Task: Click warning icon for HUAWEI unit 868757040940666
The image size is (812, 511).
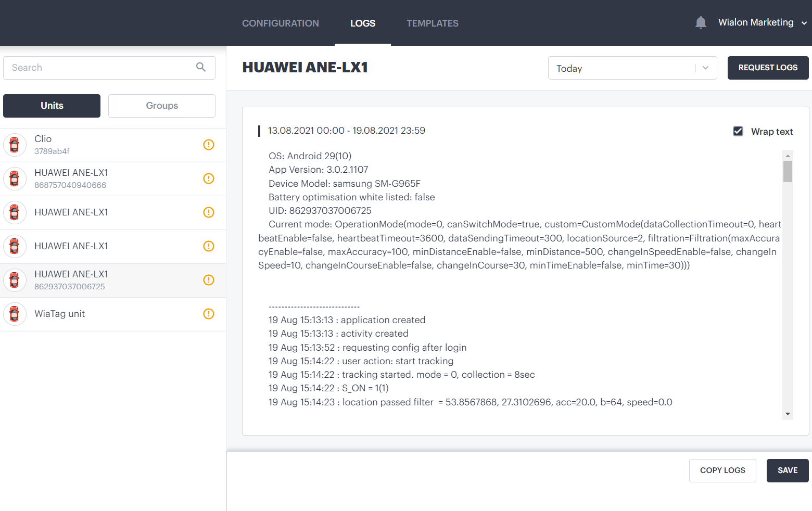Action: (x=209, y=178)
